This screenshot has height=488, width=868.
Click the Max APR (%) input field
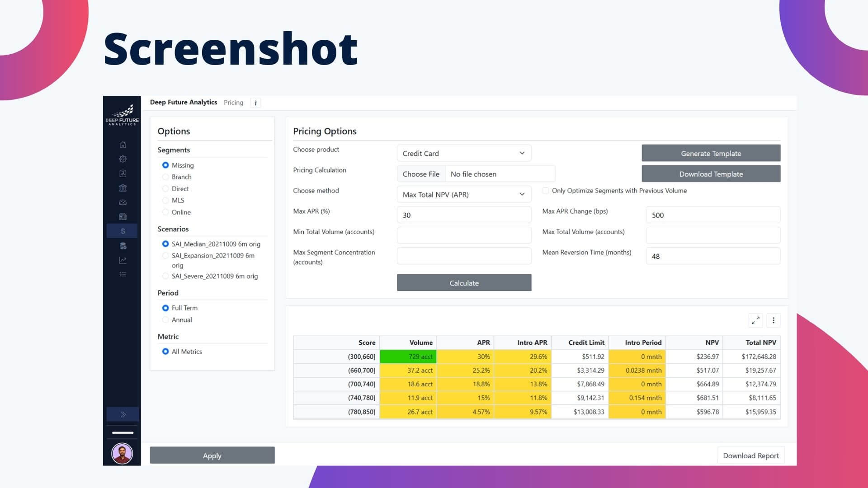(x=464, y=215)
